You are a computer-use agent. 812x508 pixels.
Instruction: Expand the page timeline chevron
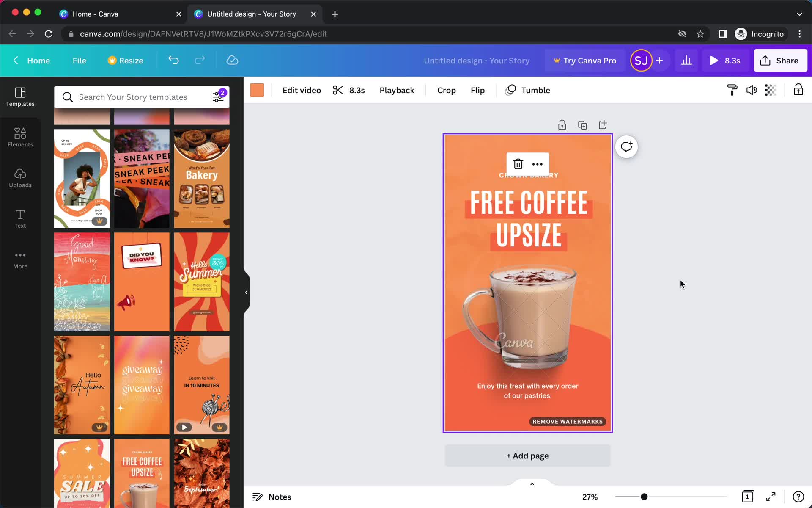(x=532, y=484)
